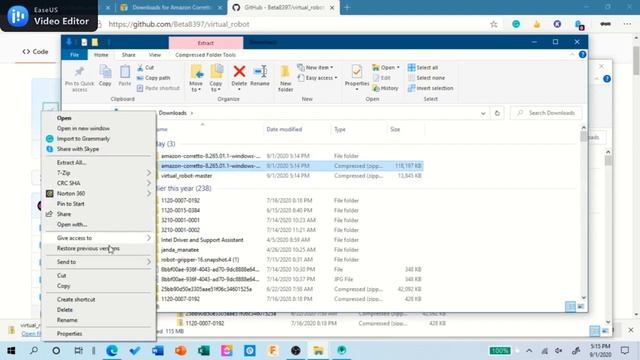Open Excel from the taskbar
This screenshot has height=360, width=640.
(x=204, y=350)
